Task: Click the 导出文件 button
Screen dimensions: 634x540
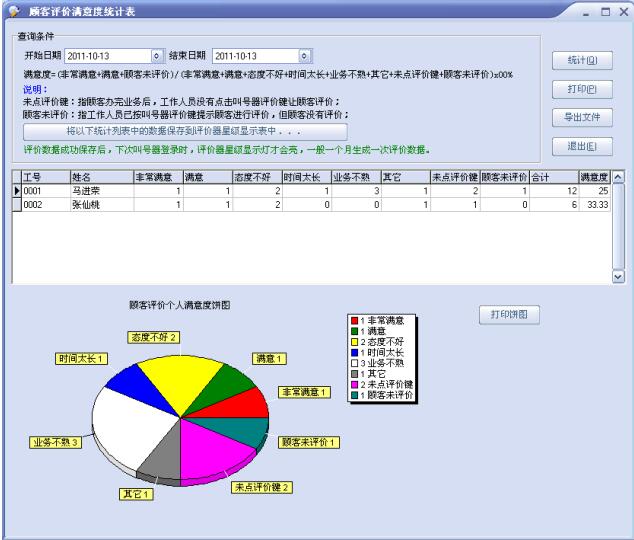Action: (582, 118)
